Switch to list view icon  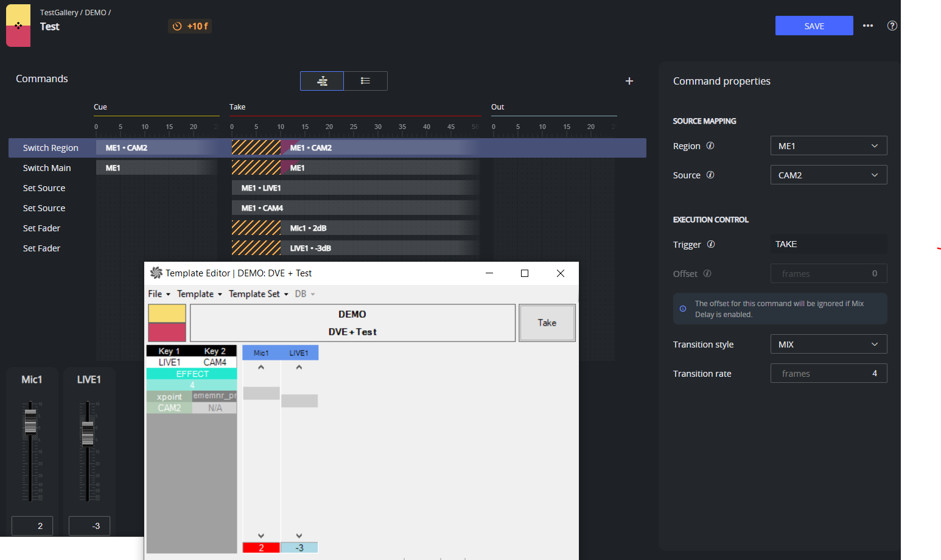click(365, 81)
